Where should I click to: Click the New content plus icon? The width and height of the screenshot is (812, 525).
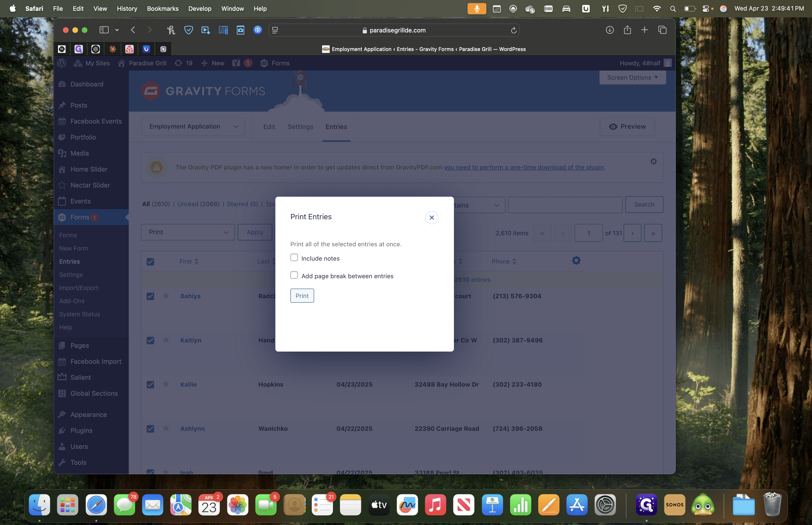204,63
